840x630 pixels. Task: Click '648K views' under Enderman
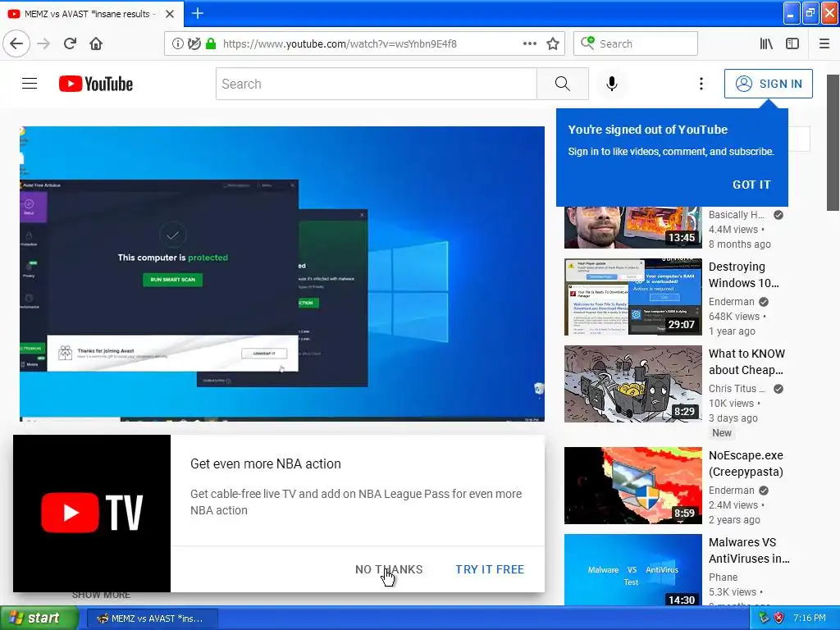pos(734,317)
